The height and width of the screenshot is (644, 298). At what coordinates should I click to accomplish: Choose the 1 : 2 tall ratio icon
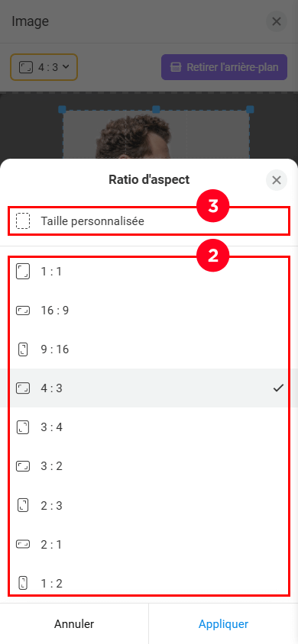(x=23, y=583)
